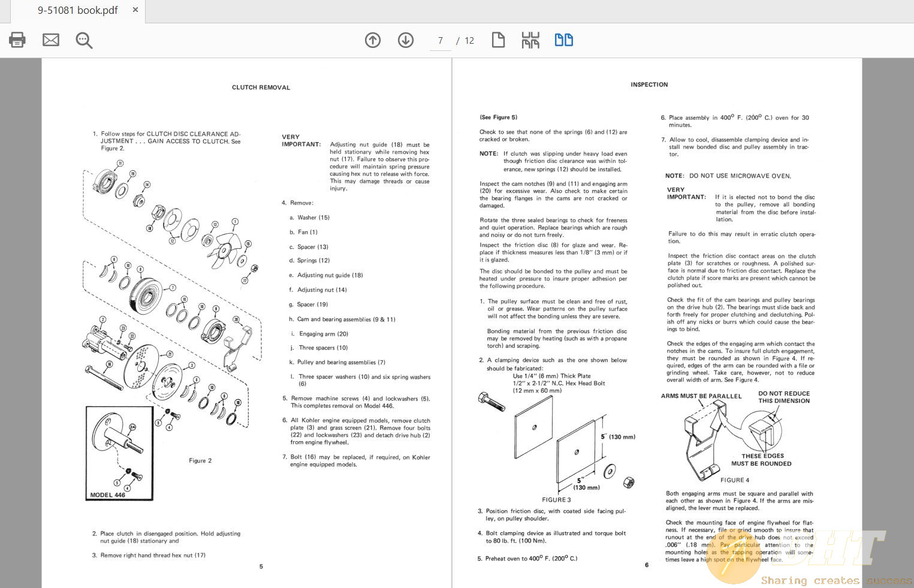Click the Figure 2 exploded clutch diagram

click(x=171, y=294)
